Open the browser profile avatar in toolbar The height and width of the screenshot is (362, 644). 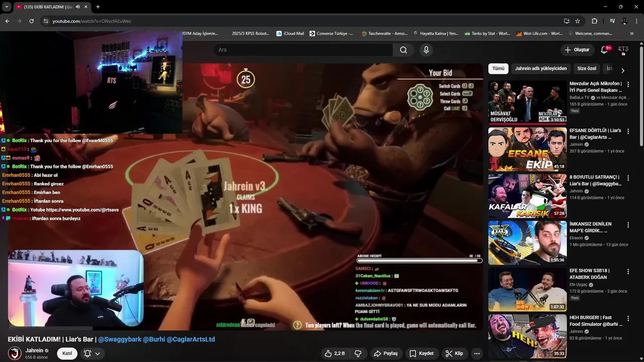tap(624, 21)
